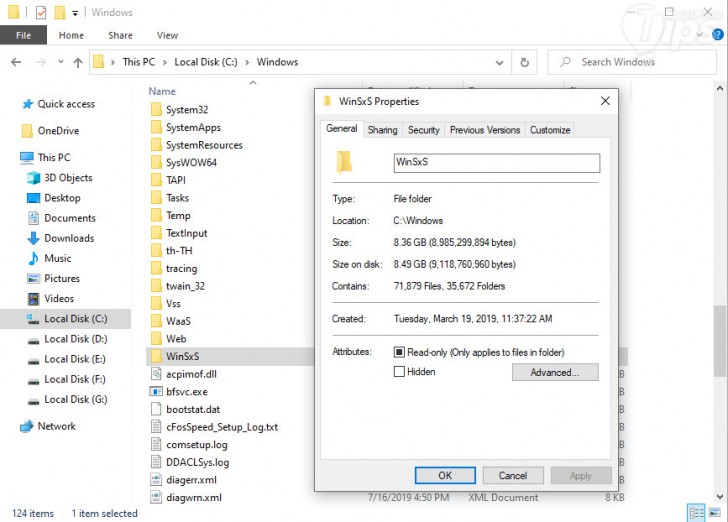Open Documents in navigation pane
Screen dimensions: 728x522
(61, 218)
